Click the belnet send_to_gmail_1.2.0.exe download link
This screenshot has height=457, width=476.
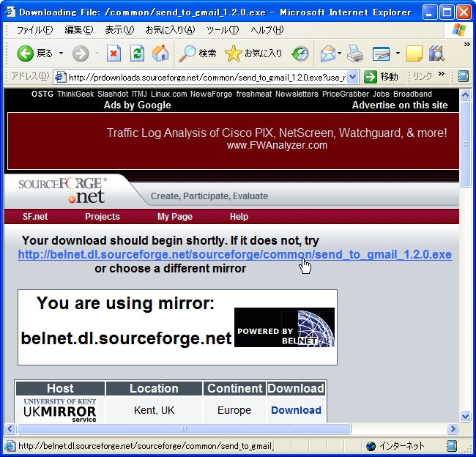234,254
